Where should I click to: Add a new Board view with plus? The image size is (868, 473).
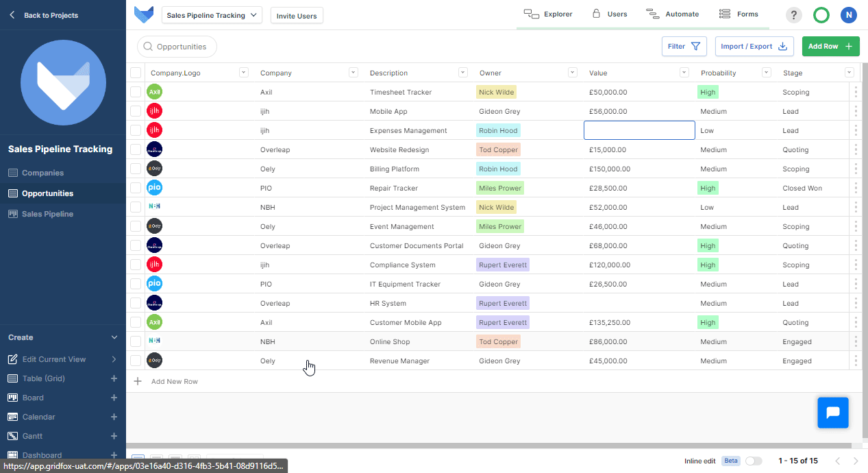(x=114, y=398)
